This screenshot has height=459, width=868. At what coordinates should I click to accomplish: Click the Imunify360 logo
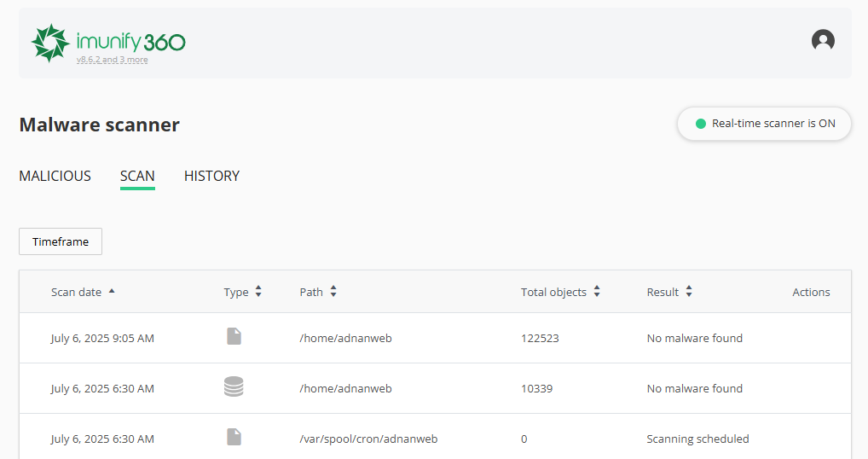click(108, 42)
